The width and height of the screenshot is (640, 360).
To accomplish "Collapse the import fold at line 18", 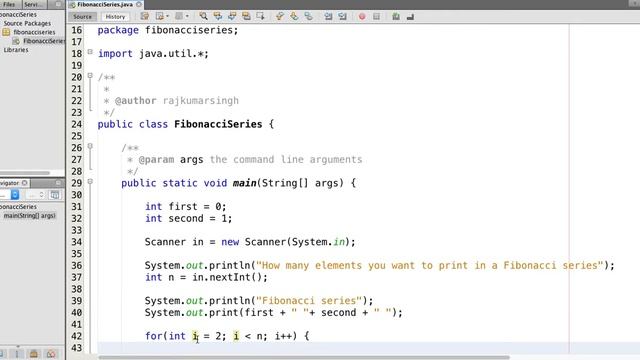I will pos(90,52).
